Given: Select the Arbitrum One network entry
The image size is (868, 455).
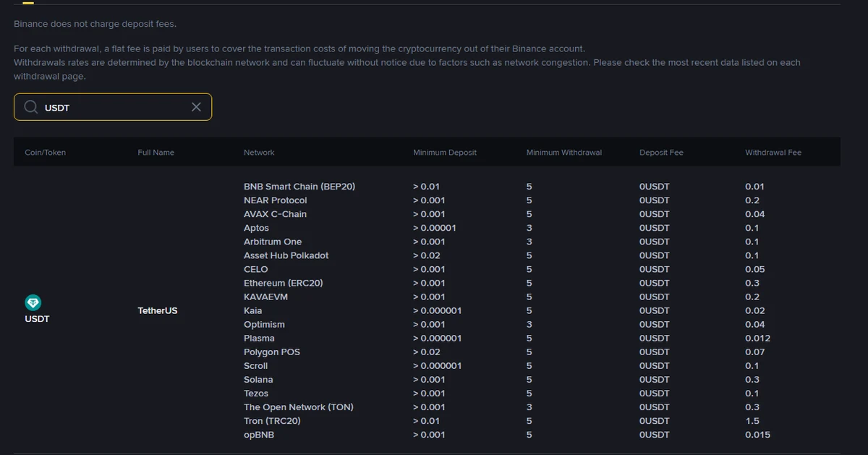Looking at the screenshot, I should click(x=273, y=242).
